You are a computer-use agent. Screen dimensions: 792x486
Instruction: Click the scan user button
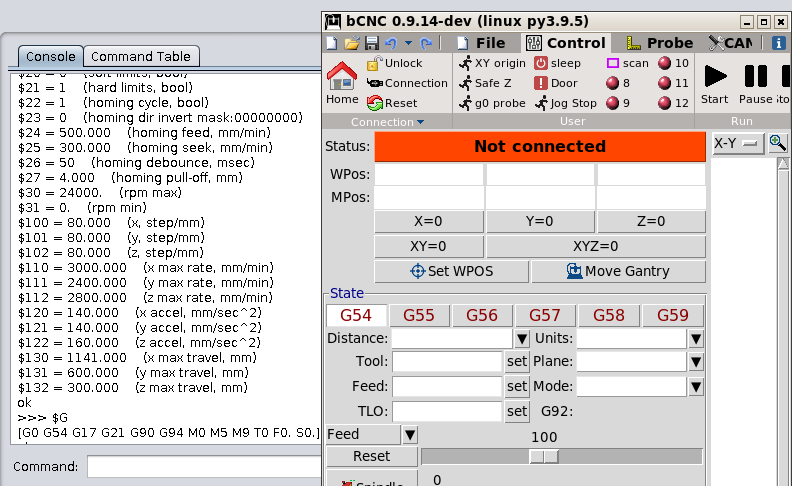pos(627,63)
